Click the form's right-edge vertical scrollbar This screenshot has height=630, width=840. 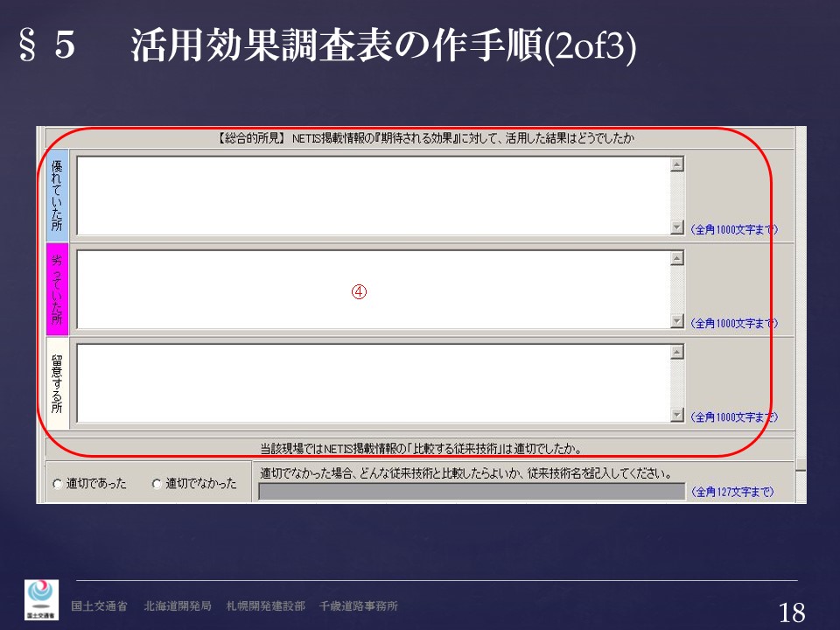point(801,306)
